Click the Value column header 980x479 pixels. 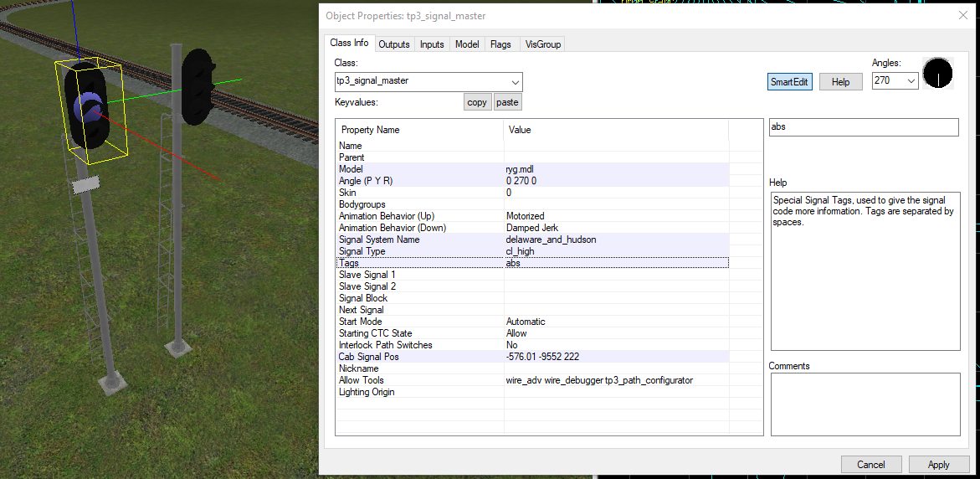(616, 130)
